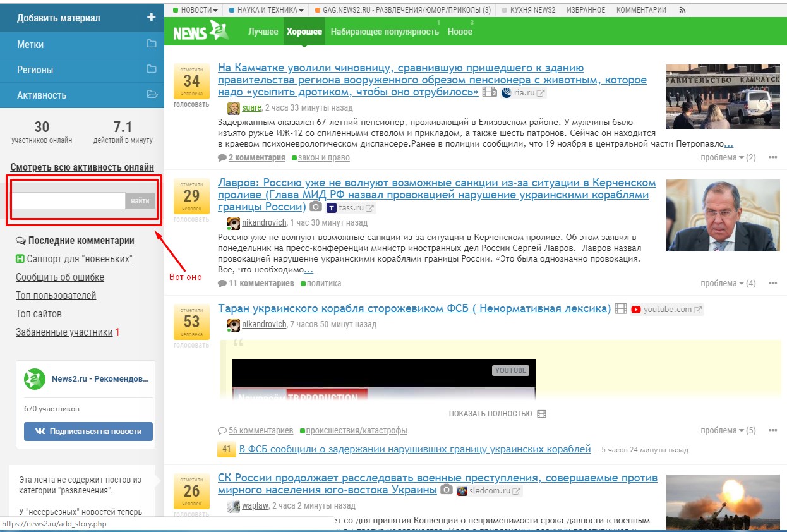Image resolution: width=787 pixels, height=532 pixels.
Task: Collapse the Активность sidebar section
Action: point(82,95)
